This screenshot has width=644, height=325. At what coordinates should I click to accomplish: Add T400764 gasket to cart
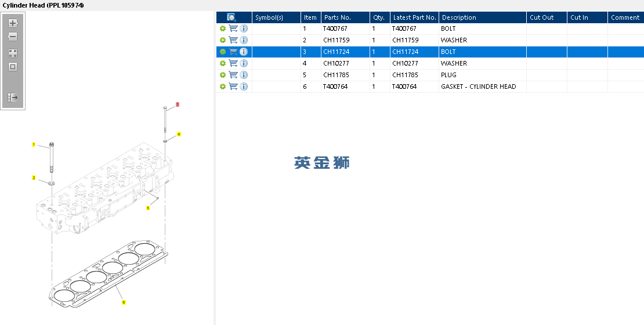[x=233, y=86]
